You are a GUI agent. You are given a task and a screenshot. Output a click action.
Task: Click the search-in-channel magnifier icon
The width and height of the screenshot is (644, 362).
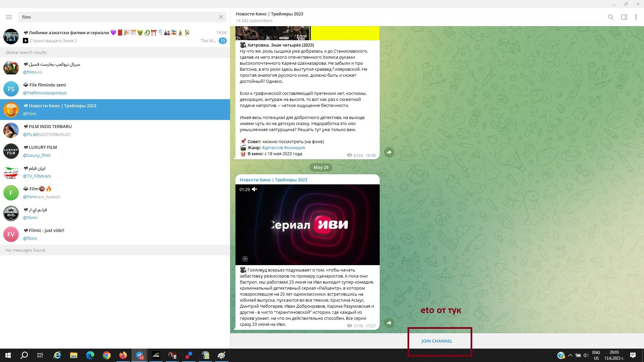tap(611, 17)
